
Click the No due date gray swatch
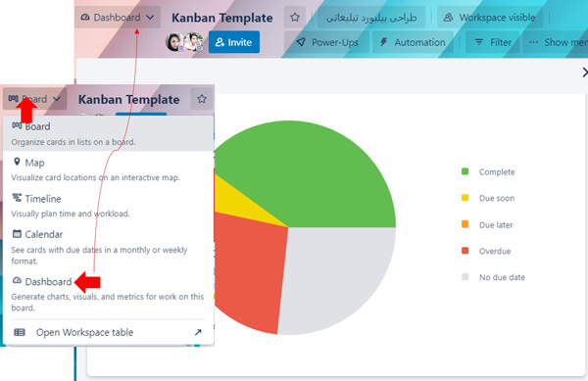(x=465, y=277)
